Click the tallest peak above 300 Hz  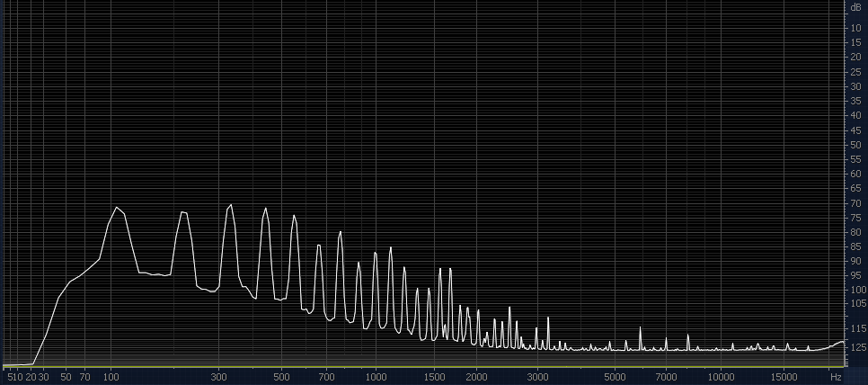tap(231, 205)
